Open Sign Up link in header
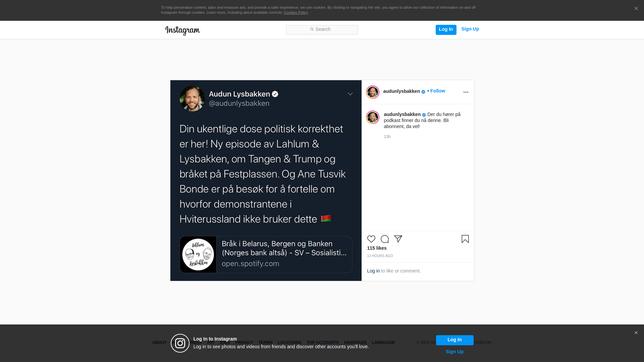This screenshot has width=644, height=362. coord(470,29)
